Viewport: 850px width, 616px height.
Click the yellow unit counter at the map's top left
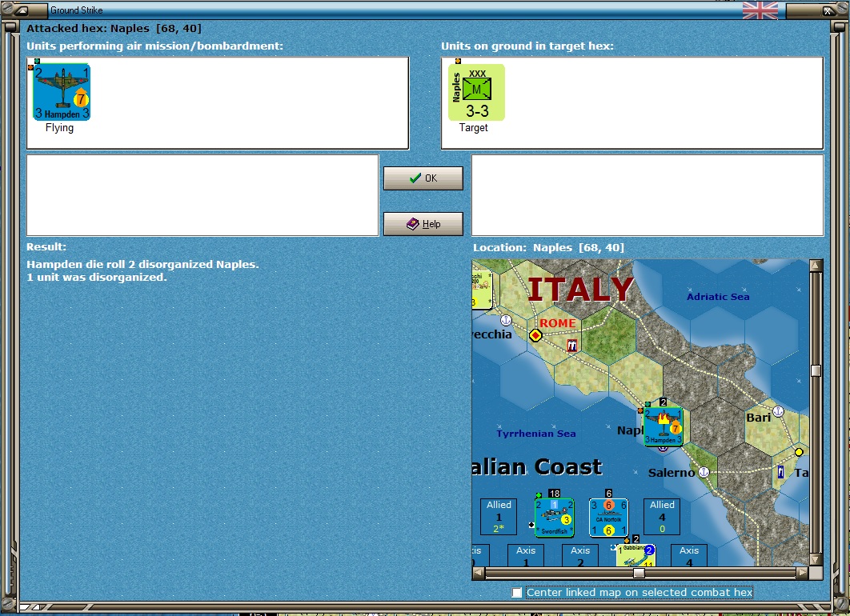tap(481, 290)
